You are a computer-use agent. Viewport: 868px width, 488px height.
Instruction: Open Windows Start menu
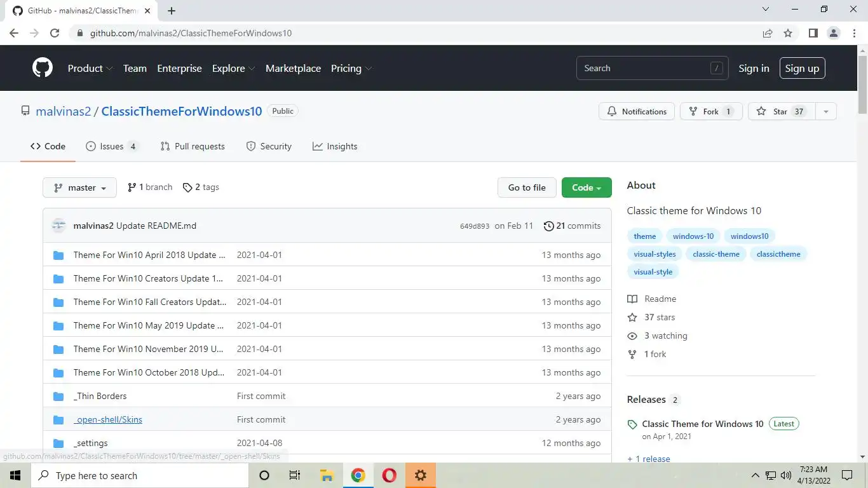(15, 475)
